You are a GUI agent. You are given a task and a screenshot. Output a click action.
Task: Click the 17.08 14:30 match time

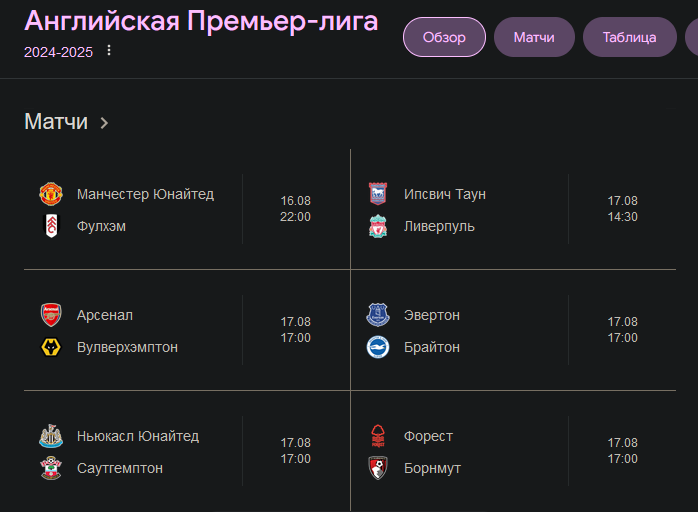point(623,209)
